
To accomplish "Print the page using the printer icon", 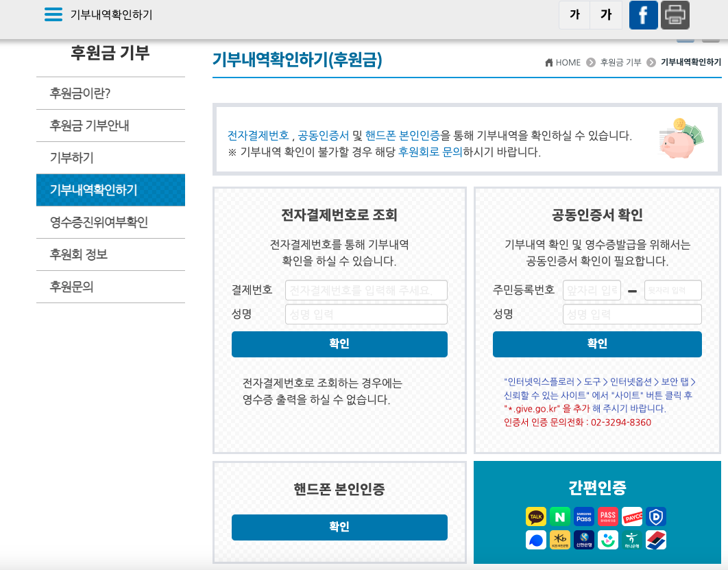I will click(x=675, y=14).
